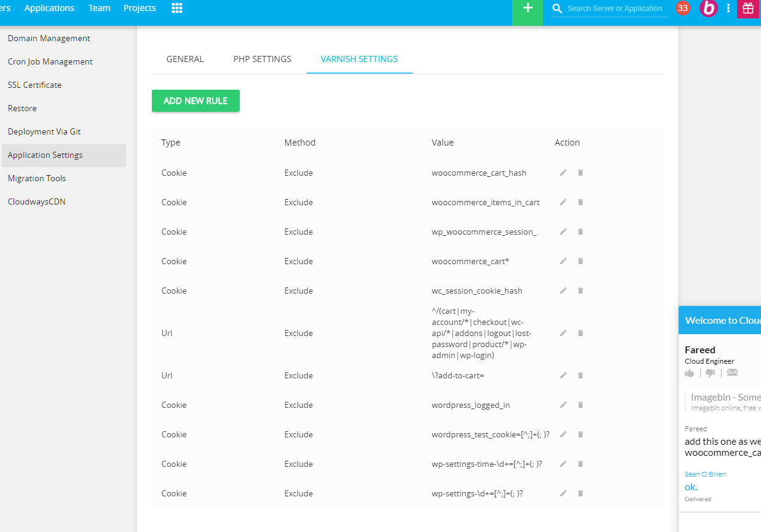Edit the wp-settings-\d+ rule
The height and width of the screenshot is (532, 761).
[563, 493]
